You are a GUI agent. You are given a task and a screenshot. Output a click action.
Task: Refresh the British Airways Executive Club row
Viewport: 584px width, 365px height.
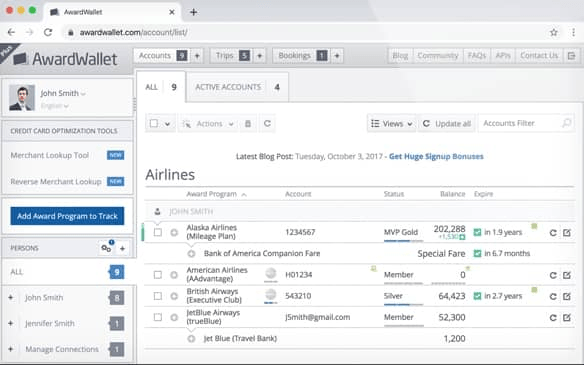tap(553, 296)
